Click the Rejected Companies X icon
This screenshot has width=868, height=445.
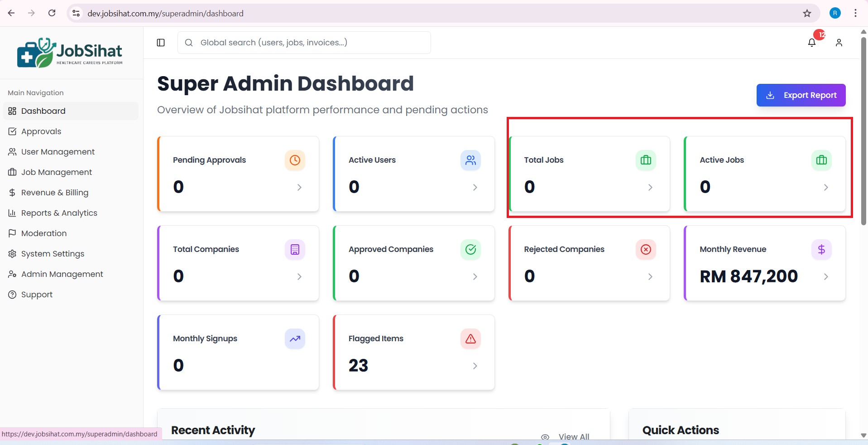646,249
